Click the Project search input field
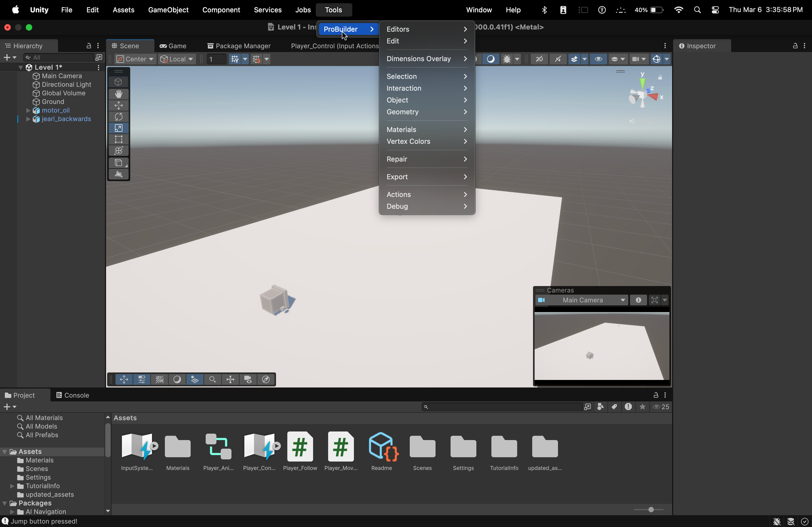This screenshot has height=527, width=812. click(x=502, y=407)
